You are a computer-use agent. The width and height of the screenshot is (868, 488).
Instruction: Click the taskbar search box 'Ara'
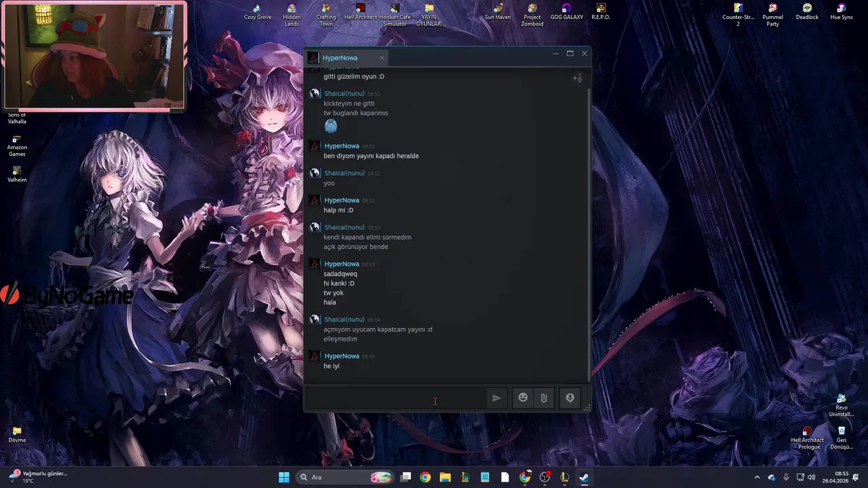coord(347,477)
